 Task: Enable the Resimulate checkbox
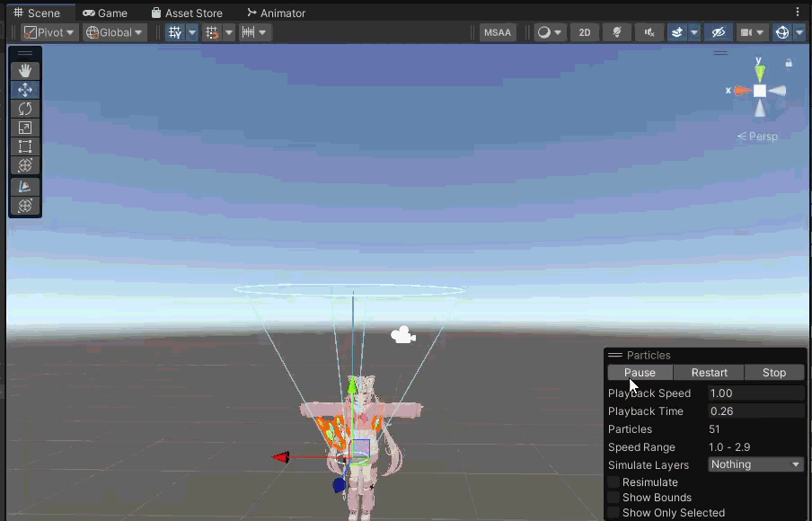click(613, 482)
